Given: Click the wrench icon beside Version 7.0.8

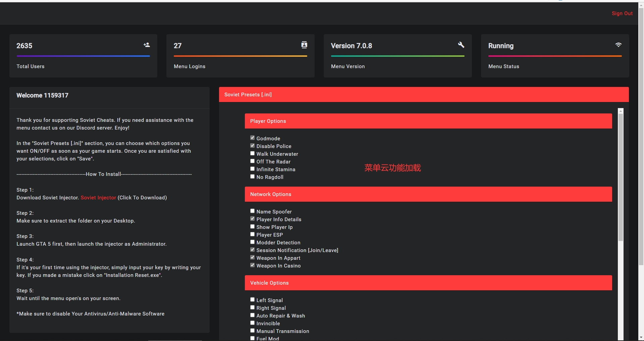Looking at the screenshot, I should tap(461, 45).
